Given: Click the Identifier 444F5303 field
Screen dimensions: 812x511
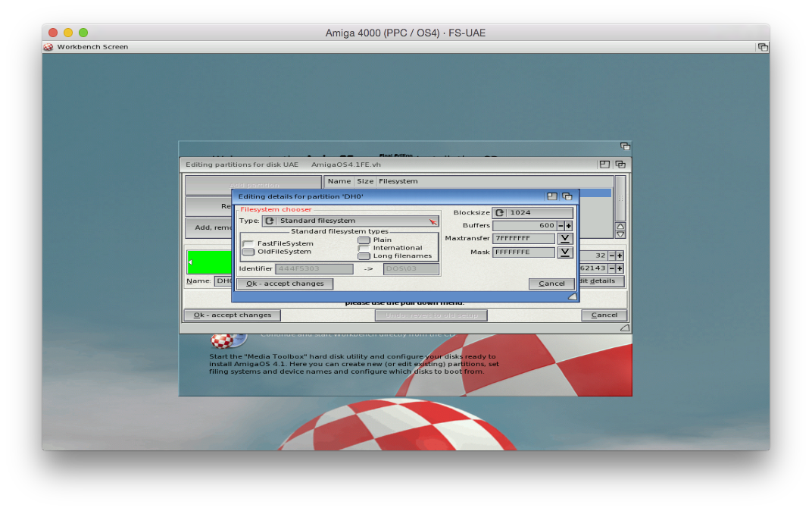Looking at the screenshot, I should [314, 269].
